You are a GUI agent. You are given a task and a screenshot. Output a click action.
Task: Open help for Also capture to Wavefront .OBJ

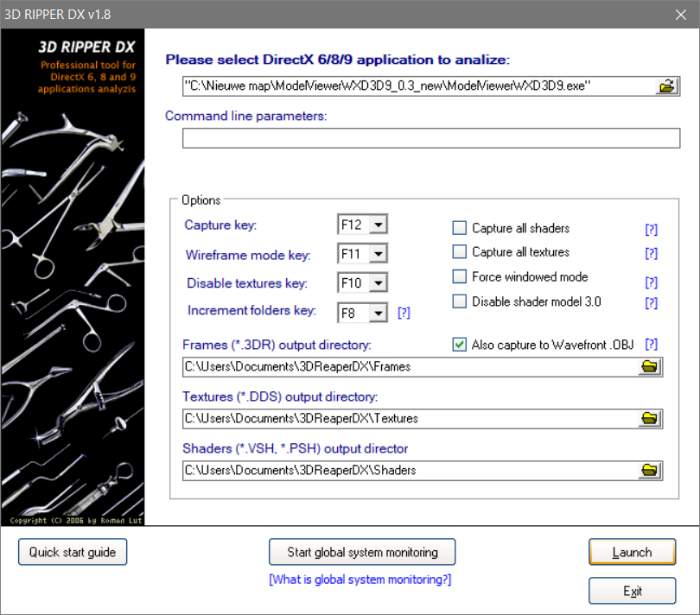652,344
